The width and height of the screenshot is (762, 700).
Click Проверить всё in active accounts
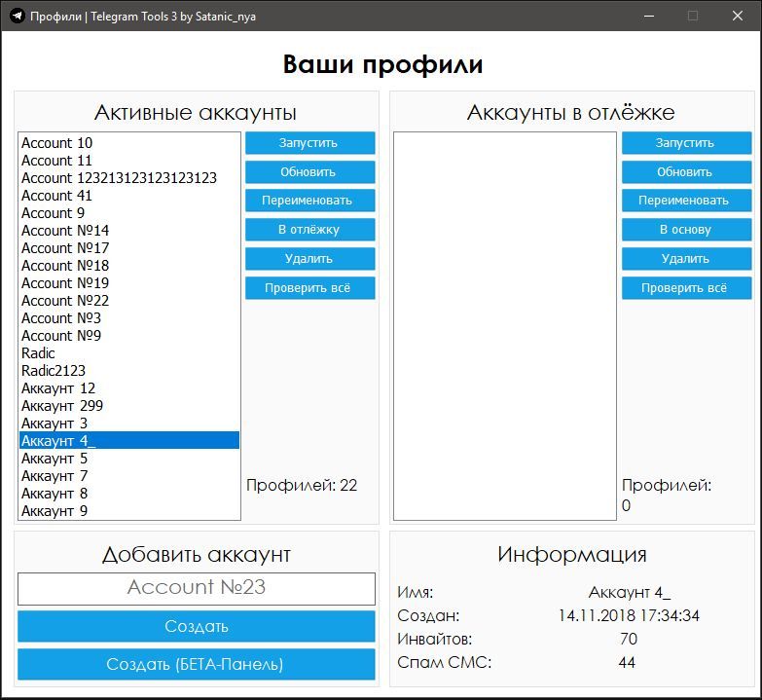tap(309, 288)
